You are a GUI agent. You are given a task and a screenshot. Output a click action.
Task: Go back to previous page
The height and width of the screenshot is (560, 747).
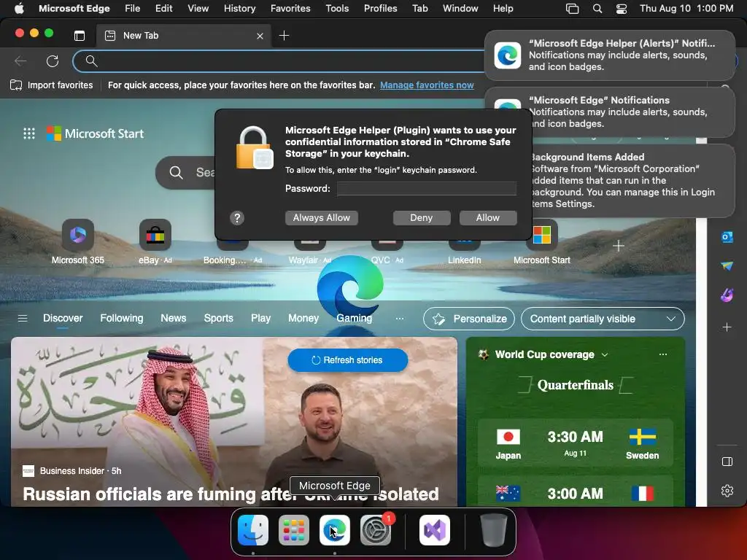pos(20,61)
